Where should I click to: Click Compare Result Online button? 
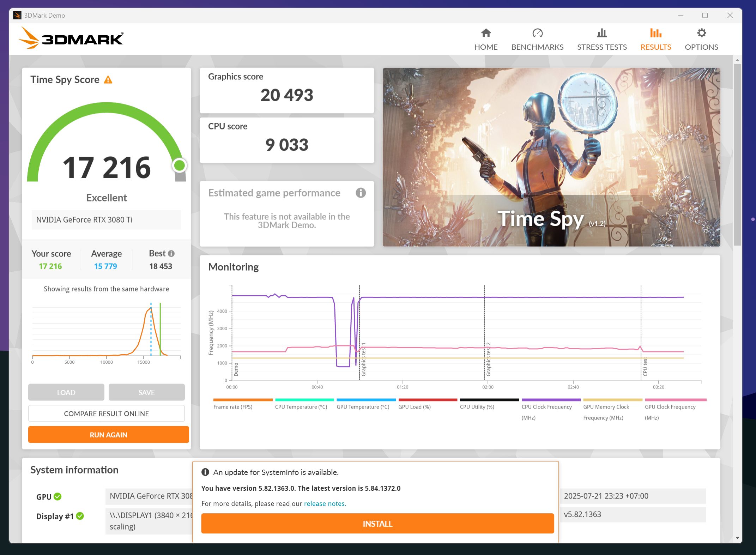tap(106, 414)
